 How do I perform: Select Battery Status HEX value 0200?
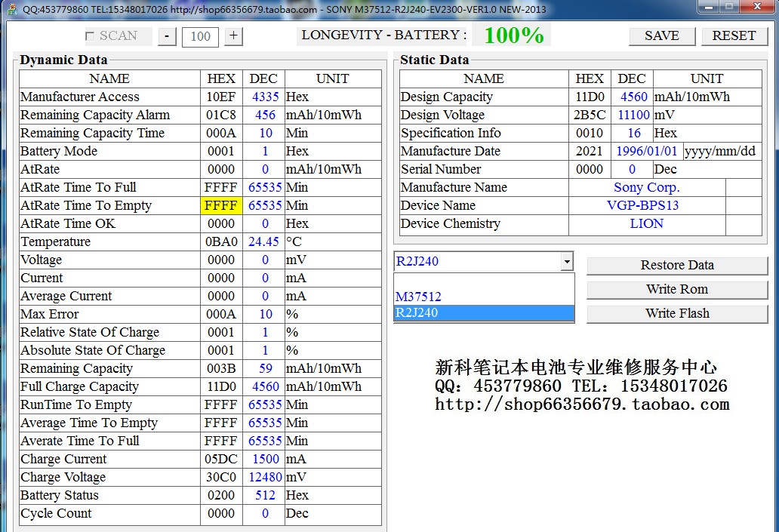pos(221,496)
